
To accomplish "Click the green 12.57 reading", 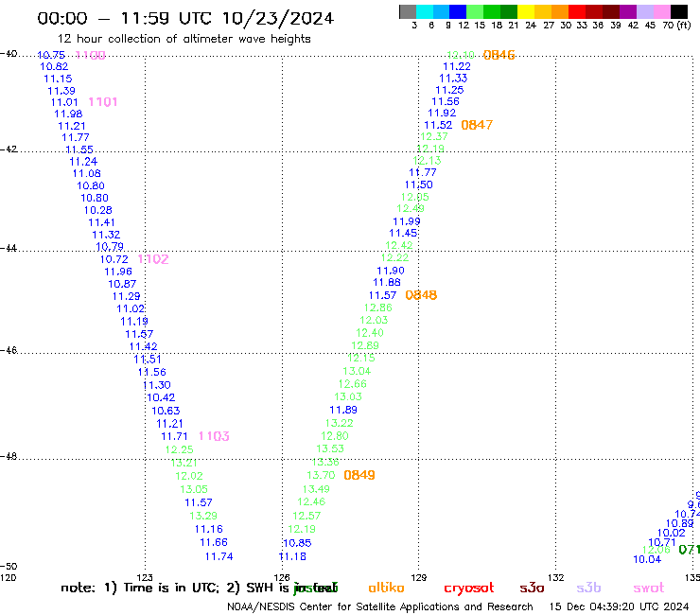I will pos(306,516).
